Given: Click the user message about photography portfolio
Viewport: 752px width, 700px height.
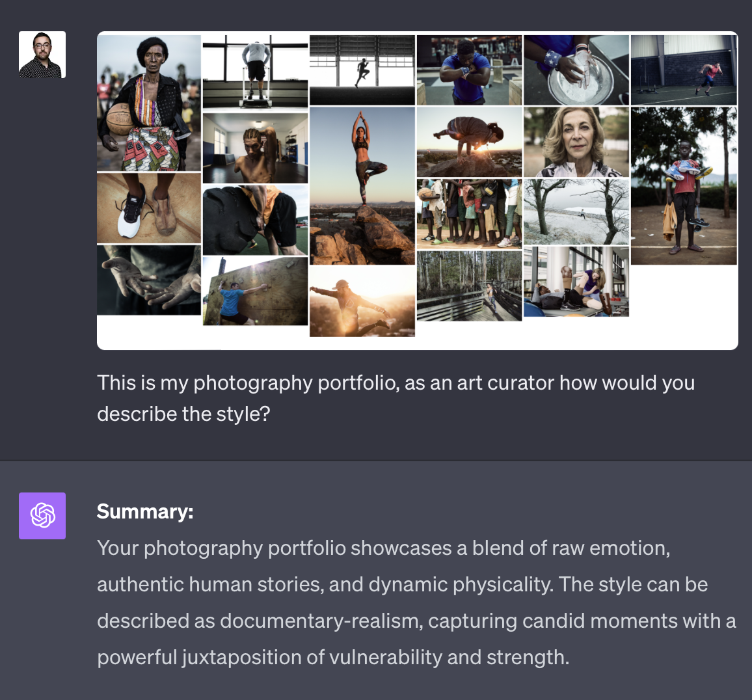Looking at the screenshot, I should point(396,398).
